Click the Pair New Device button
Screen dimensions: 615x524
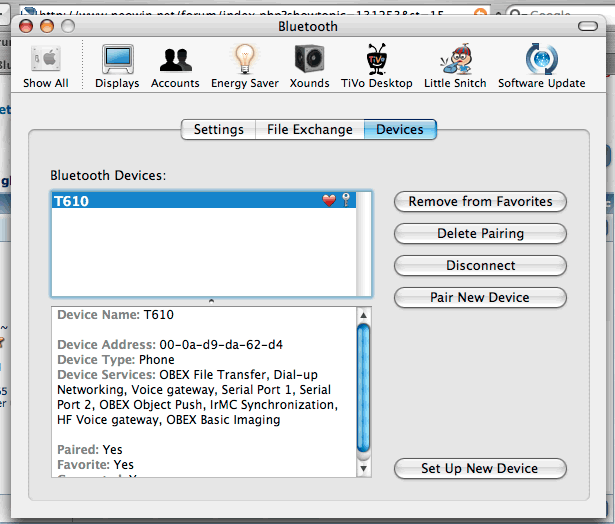coord(480,297)
